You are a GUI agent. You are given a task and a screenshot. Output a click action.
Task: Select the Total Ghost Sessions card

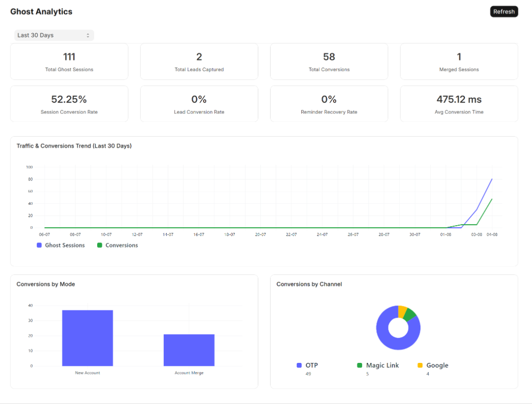69,61
